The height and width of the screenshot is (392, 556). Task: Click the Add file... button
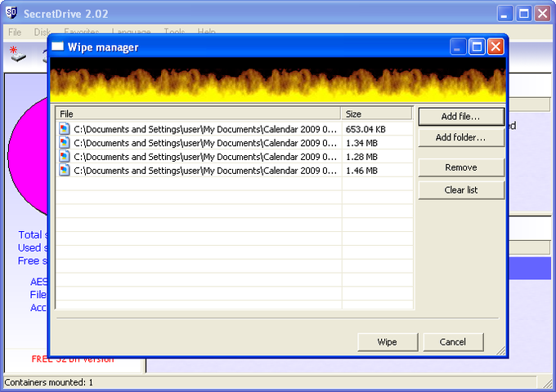click(461, 117)
